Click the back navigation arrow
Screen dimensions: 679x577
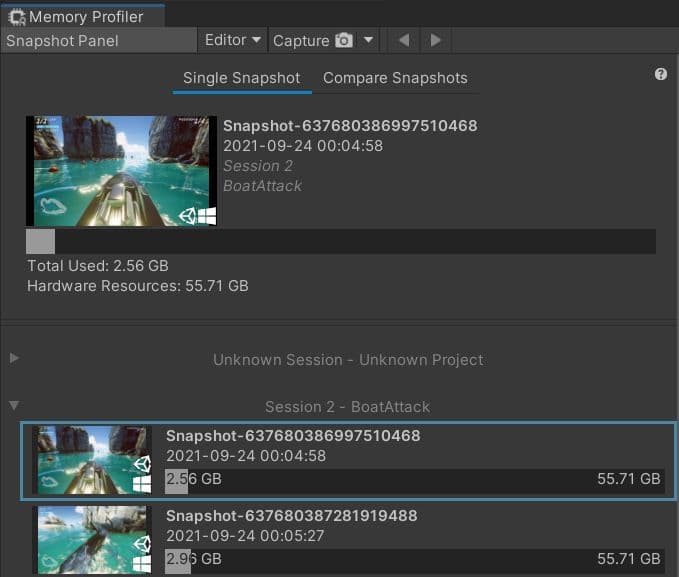403,41
